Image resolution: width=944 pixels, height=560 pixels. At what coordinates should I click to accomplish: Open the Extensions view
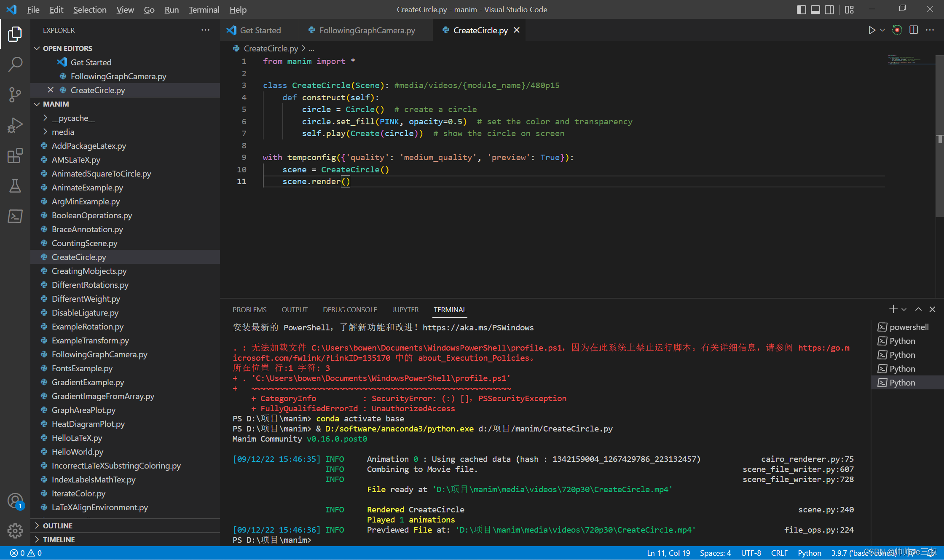click(x=15, y=155)
